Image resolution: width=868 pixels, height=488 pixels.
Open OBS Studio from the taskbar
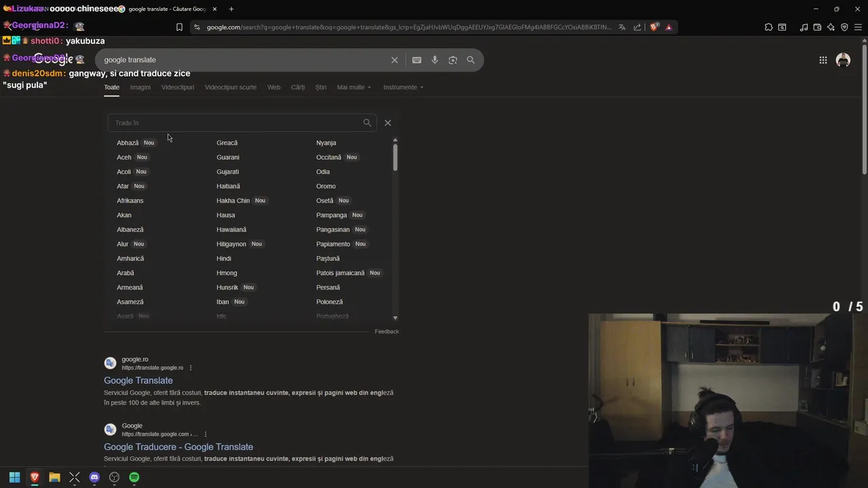(x=115, y=477)
